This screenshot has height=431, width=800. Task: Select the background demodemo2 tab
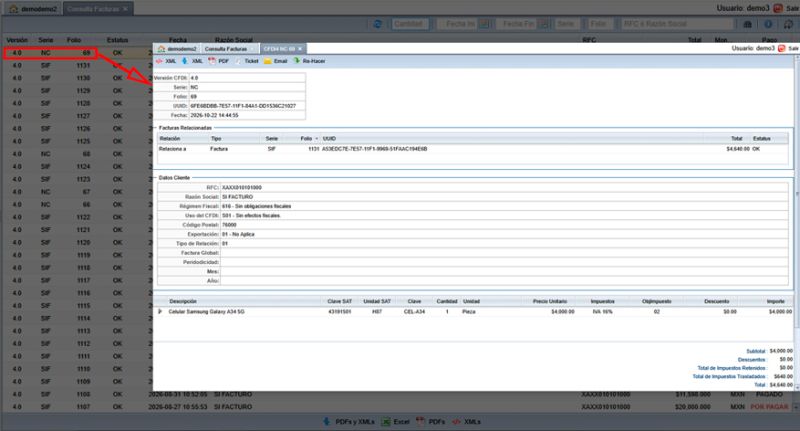[x=33, y=9]
